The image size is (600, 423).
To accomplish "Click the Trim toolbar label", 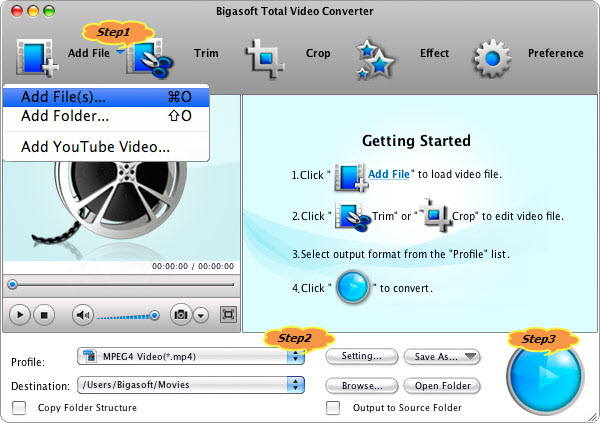I will coord(206,53).
